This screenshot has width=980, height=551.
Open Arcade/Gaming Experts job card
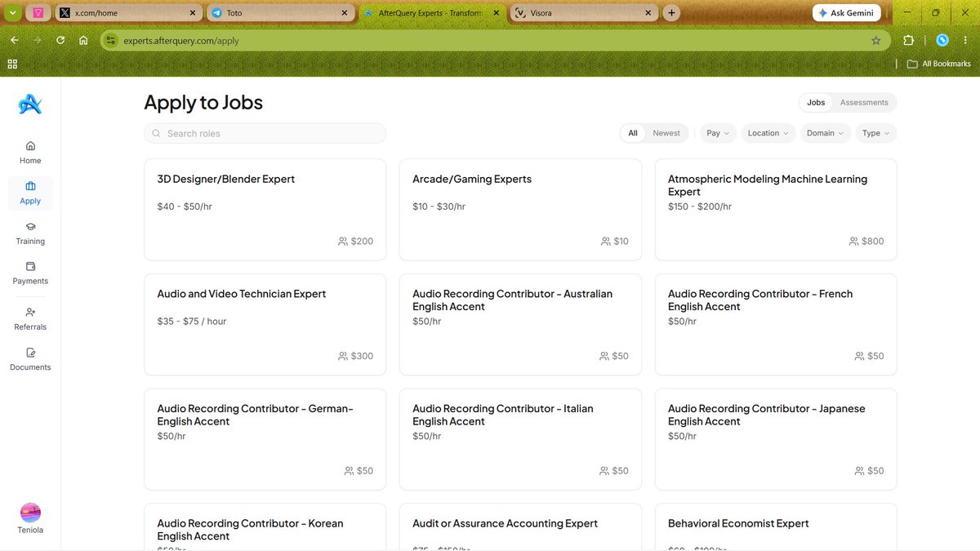[x=520, y=210]
